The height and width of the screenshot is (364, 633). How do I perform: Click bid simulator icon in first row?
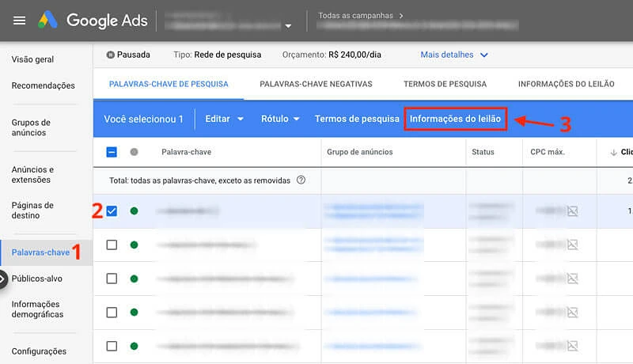(x=572, y=210)
